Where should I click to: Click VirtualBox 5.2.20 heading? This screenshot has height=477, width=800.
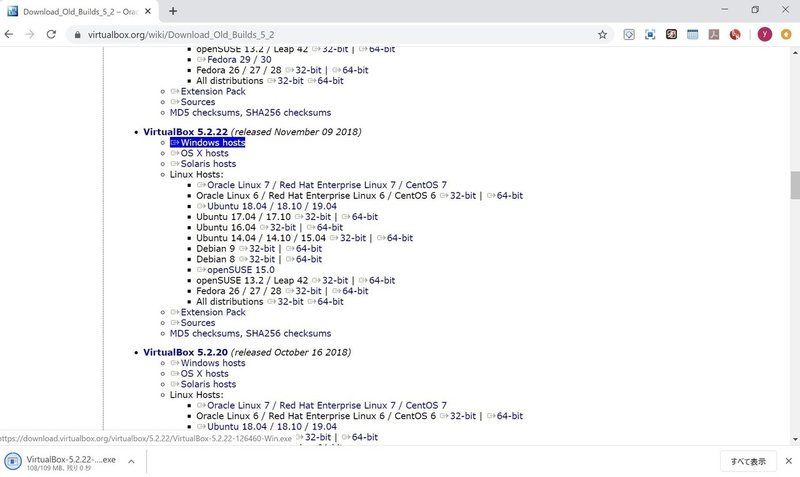tap(186, 352)
